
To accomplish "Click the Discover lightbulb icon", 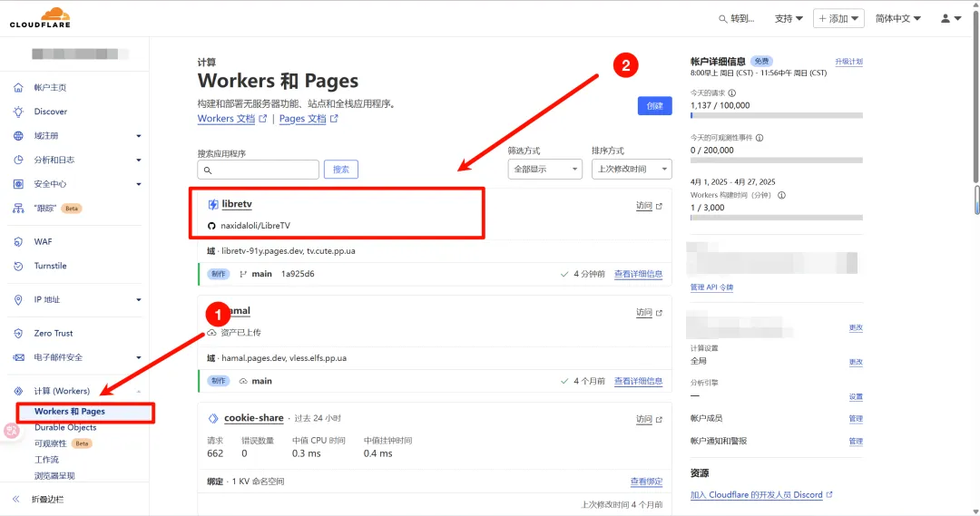I will pyautogui.click(x=18, y=112).
